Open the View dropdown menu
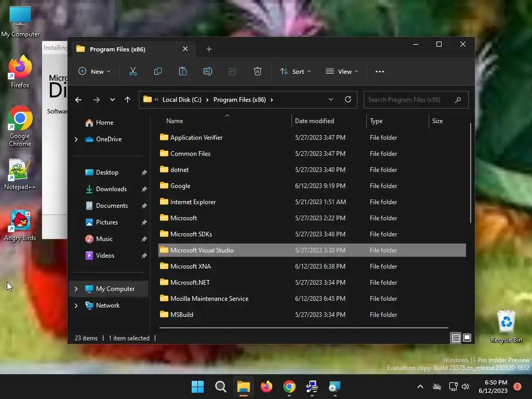Viewport: 532px width, 399px height. 342,72
